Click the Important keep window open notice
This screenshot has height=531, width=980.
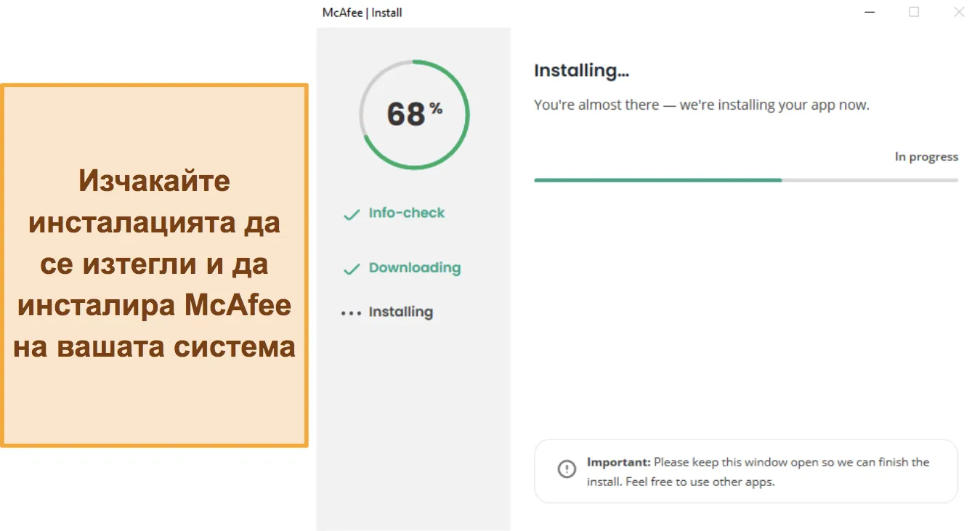[x=746, y=471]
